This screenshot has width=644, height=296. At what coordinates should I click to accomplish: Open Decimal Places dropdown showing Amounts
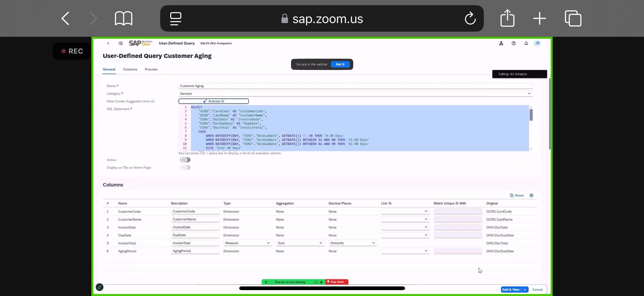click(352, 243)
